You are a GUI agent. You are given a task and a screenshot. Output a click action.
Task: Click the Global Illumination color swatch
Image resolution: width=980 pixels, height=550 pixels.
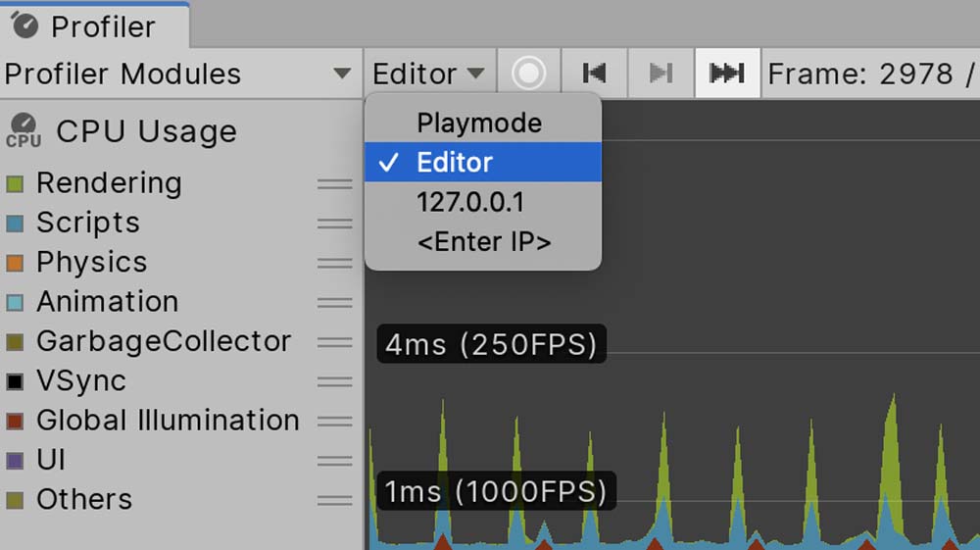(15, 421)
